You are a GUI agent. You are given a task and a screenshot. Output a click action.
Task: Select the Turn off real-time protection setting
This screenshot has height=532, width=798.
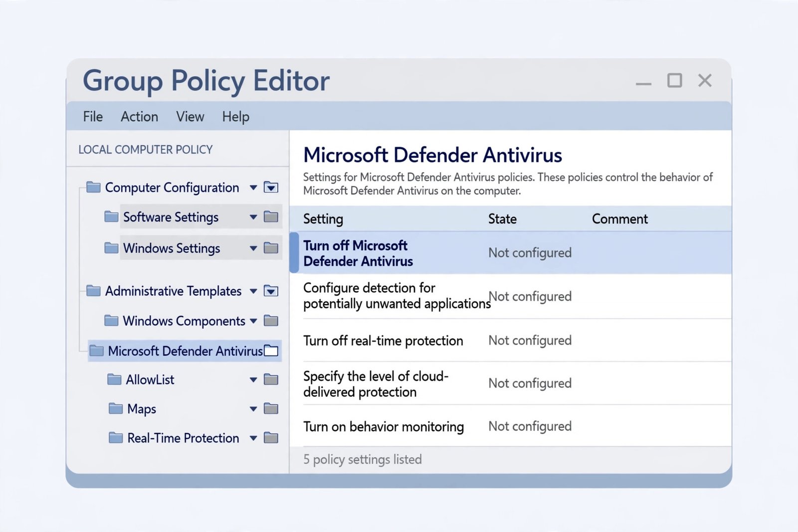[x=511, y=341]
